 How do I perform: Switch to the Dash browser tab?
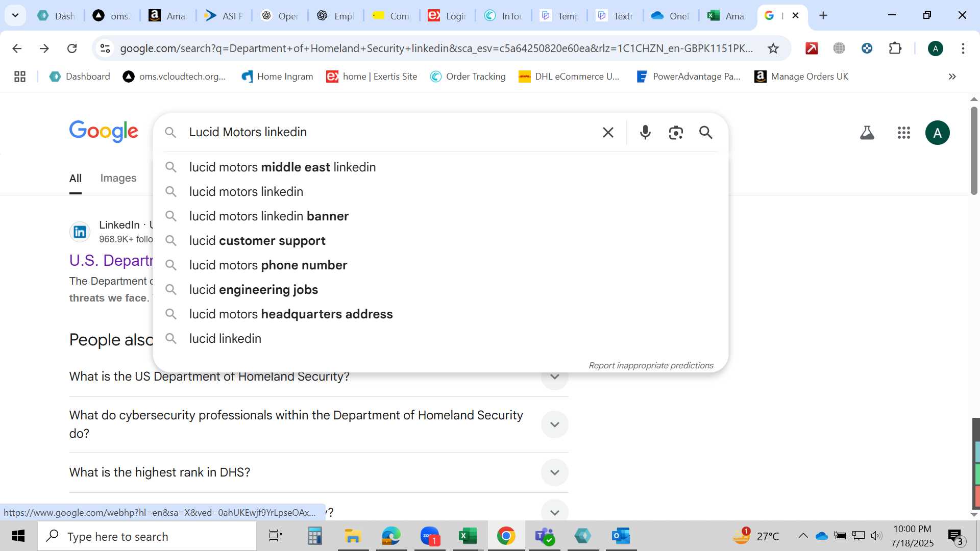click(x=57, y=16)
